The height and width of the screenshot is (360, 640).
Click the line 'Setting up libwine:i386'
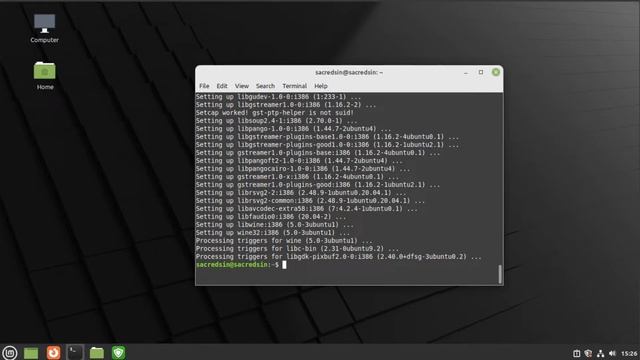tap(274, 225)
